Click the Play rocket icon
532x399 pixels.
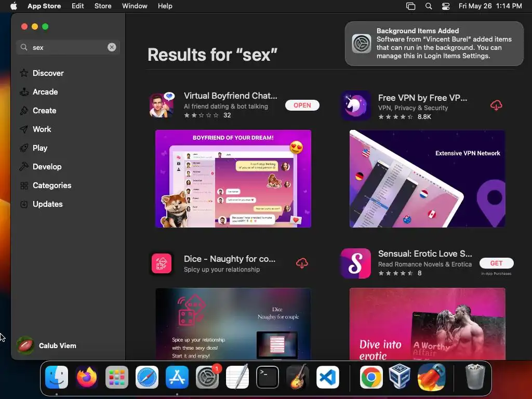24,148
